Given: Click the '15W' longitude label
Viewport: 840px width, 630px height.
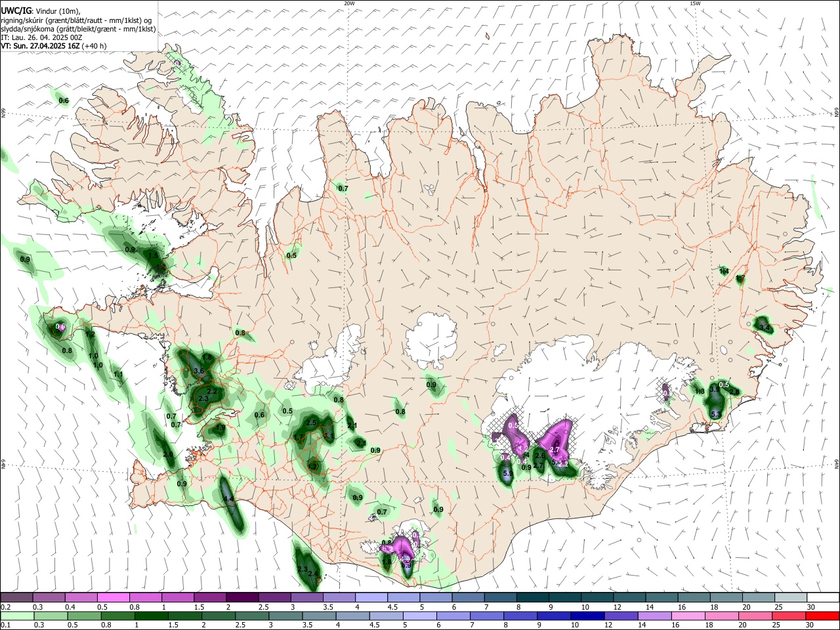Looking at the screenshot, I should point(695,3).
